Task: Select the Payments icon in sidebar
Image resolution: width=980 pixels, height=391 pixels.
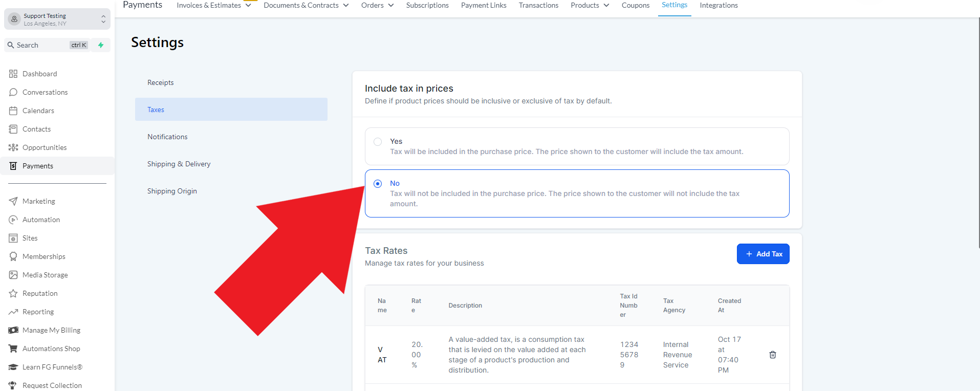Action: 13,166
